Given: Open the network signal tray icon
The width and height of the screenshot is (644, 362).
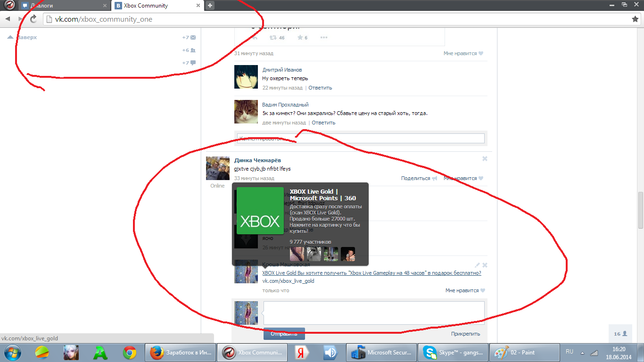Looking at the screenshot, I should tap(594, 353).
